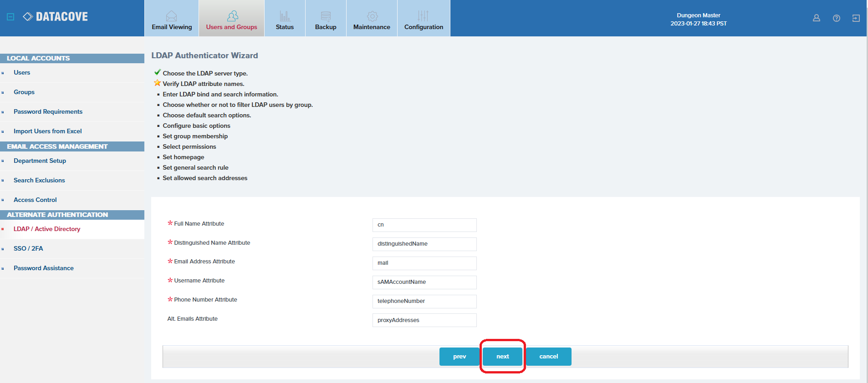Focus the Username Attribute text field
The image size is (868, 383).
tap(424, 282)
